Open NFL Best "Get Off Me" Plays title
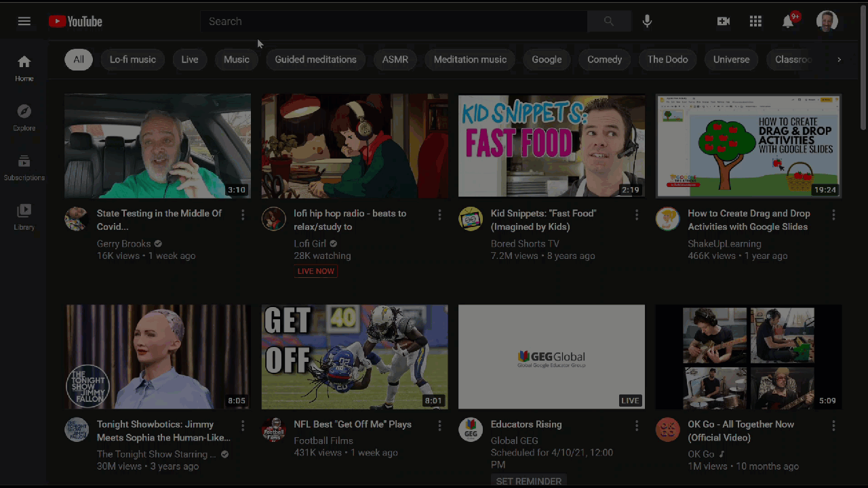This screenshot has width=868, height=488. (353, 424)
